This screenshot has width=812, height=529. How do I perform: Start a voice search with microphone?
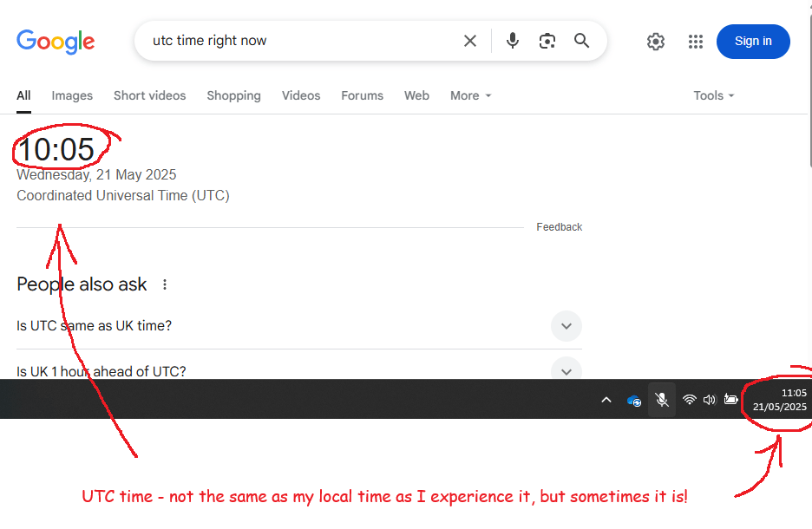(x=513, y=41)
